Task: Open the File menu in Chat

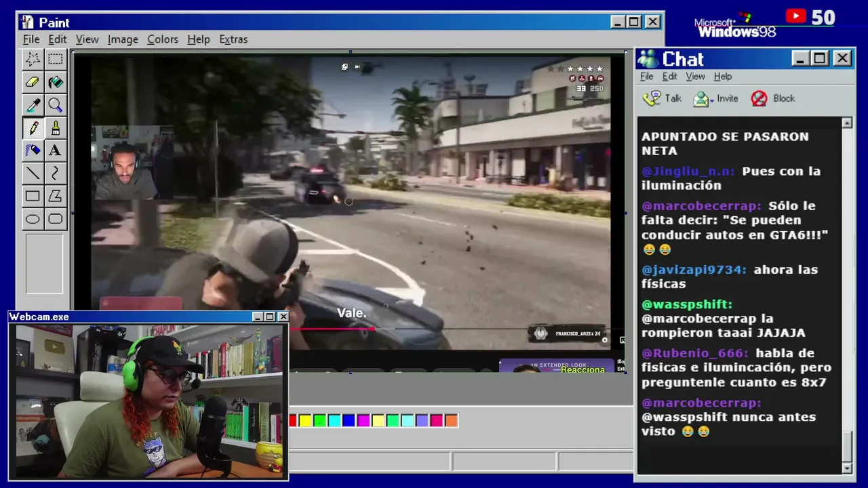Action: (647, 77)
